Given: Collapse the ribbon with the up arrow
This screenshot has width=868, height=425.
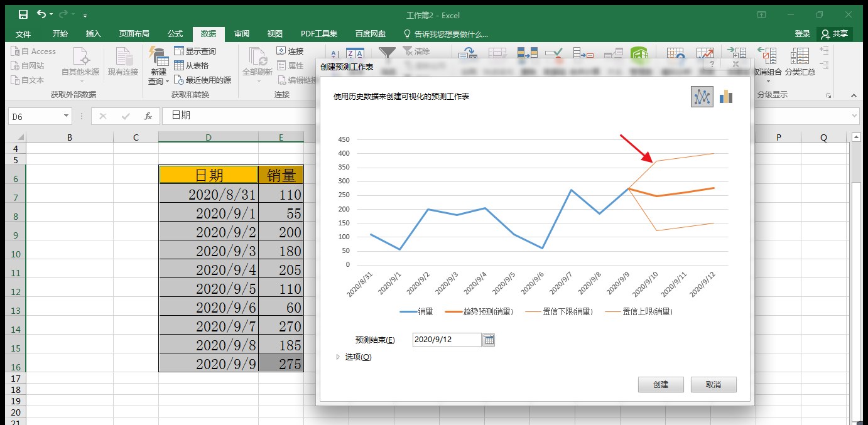Looking at the screenshot, I should (x=853, y=95).
